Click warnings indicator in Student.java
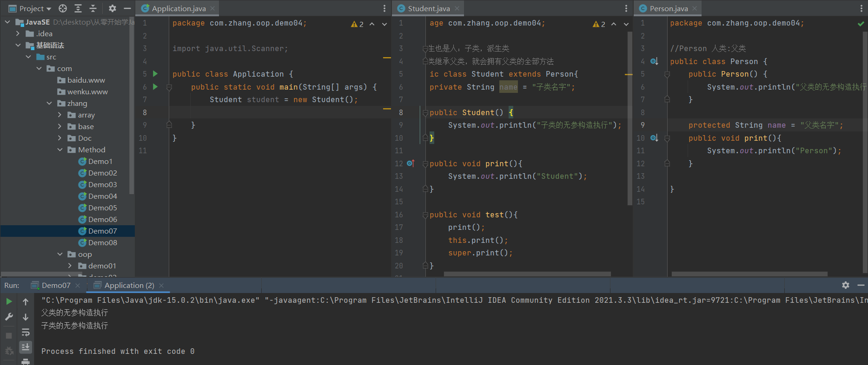The height and width of the screenshot is (365, 868). click(599, 24)
